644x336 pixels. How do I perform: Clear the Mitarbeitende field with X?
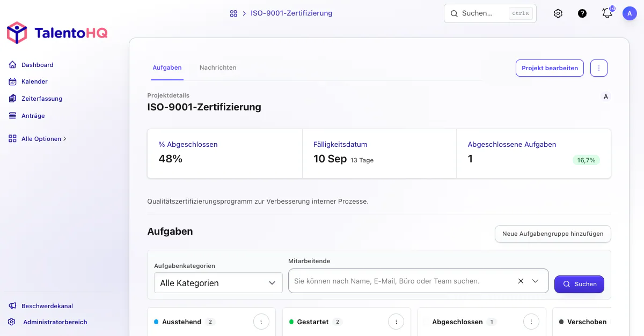coord(521,281)
